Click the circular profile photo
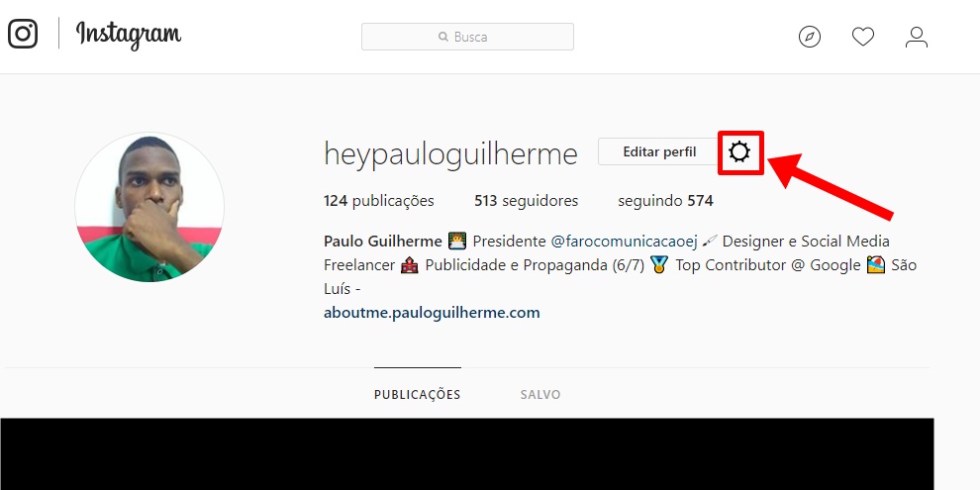 tap(149, 207)
